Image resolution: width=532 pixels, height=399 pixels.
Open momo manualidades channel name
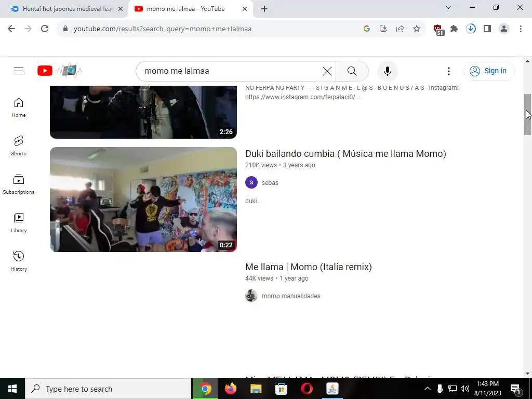(291, 296)
